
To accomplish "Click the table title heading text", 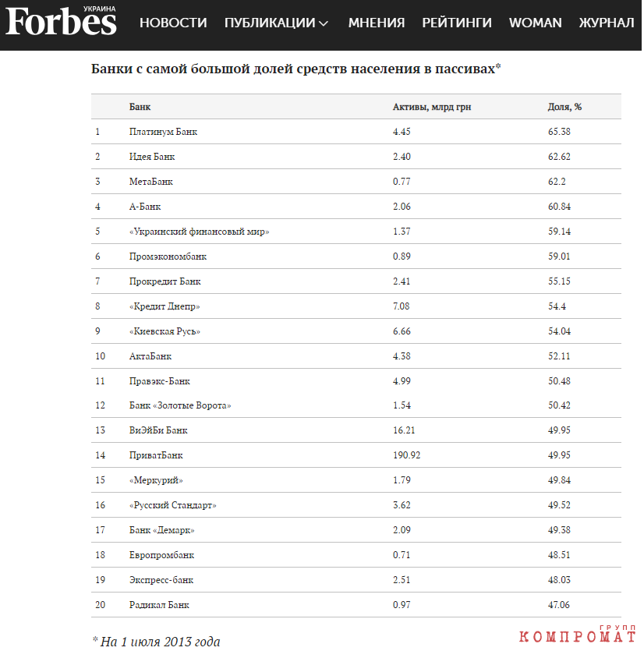I will pos(296,69).
